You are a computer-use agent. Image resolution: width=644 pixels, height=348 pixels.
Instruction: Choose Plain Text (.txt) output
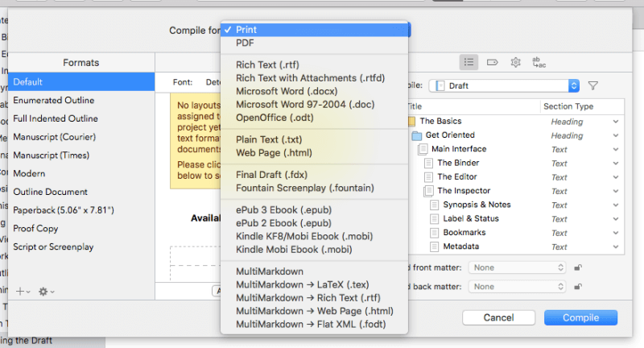(315, 139)
